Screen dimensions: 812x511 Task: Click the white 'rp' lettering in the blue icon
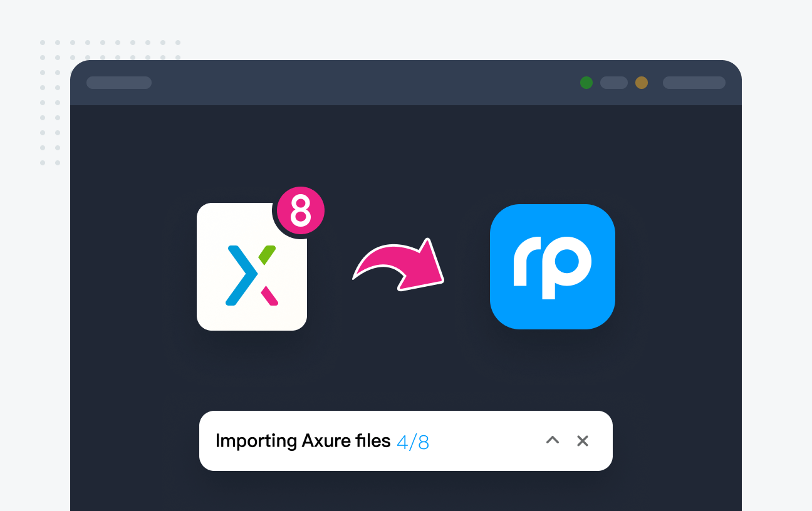click(552, 267)
